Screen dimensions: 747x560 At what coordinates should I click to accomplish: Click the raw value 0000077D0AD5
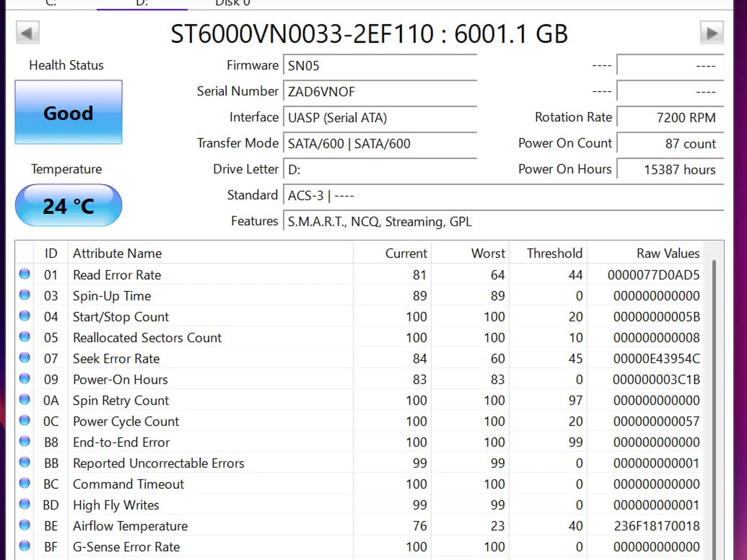coord(654,275)
